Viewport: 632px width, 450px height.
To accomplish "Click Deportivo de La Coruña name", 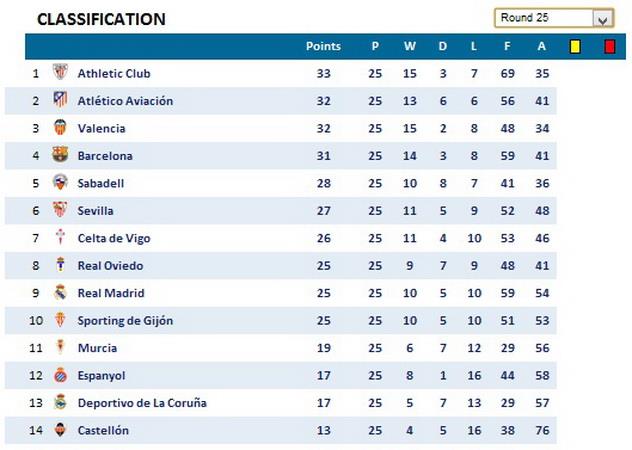I will 141,403.
